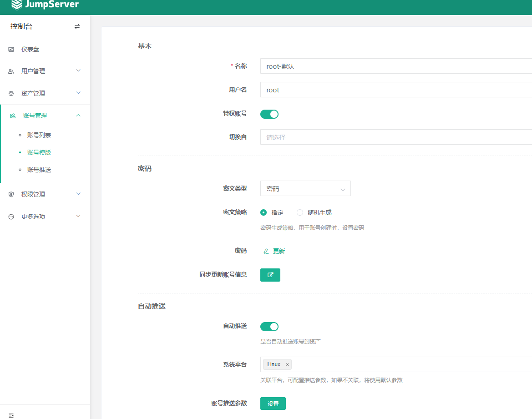Click the 密文类型 dropdown arrow
Viewport: 532px width, 419px height.
[343, 190]
